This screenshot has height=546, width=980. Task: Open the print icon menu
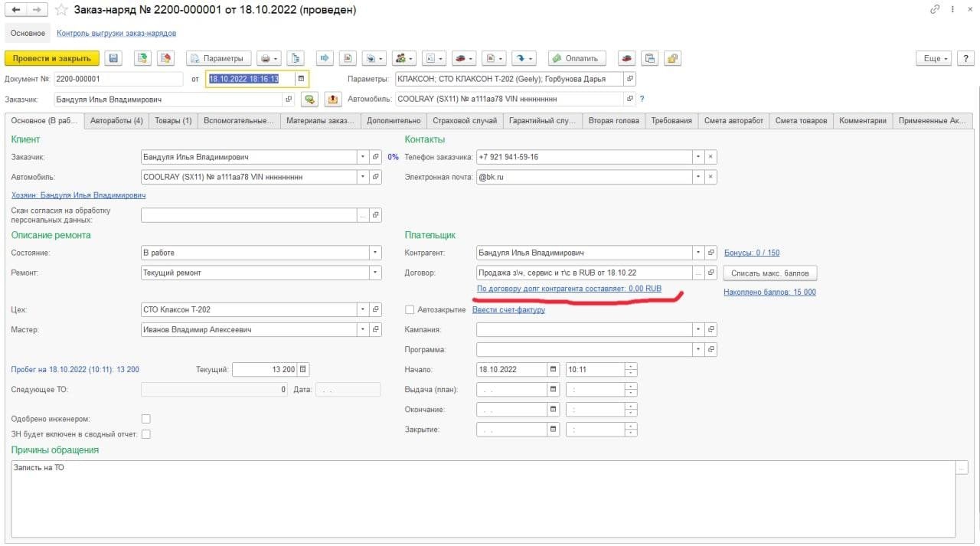pyautogui.click(x=268, y=58)
